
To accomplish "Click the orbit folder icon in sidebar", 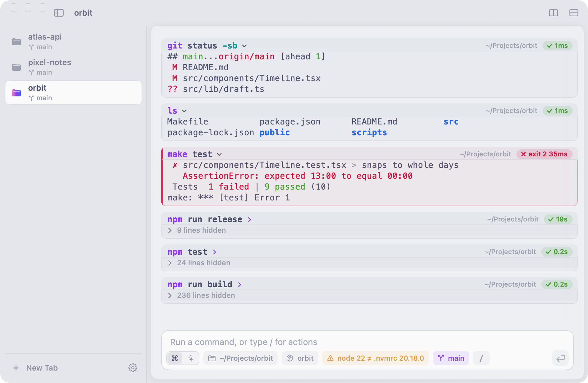I will [16, 93].
